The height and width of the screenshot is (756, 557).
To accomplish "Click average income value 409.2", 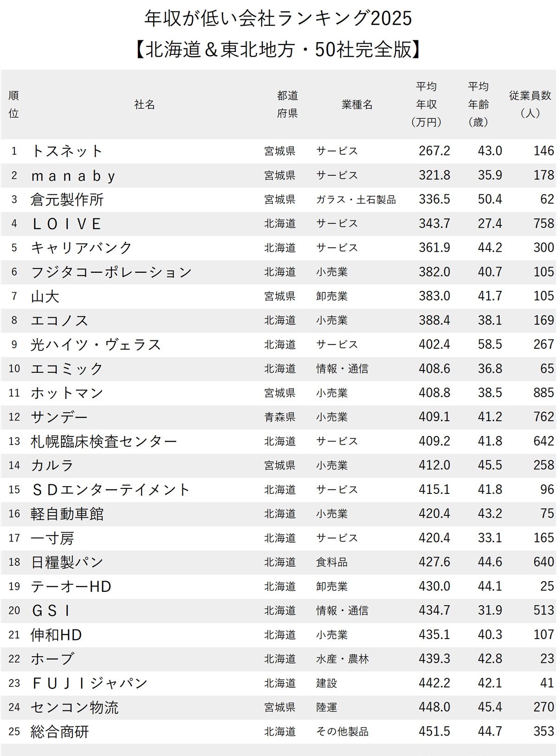I will (434, 441).
